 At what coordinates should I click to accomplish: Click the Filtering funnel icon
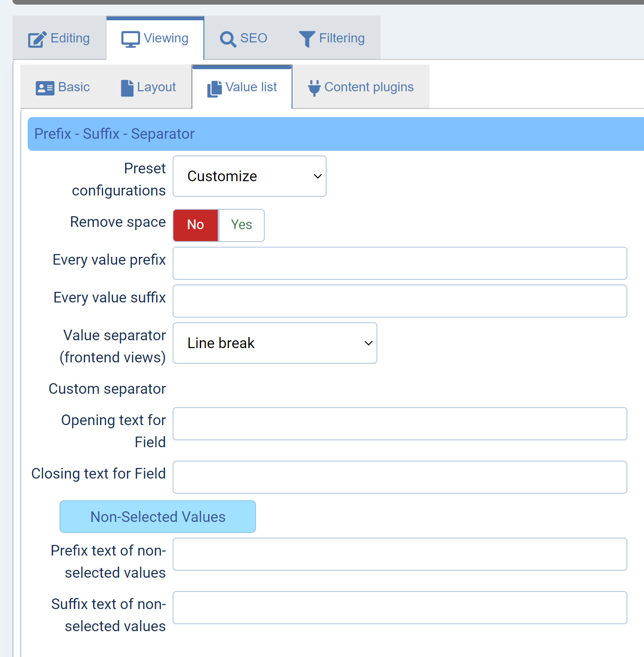tap(307, 39)
